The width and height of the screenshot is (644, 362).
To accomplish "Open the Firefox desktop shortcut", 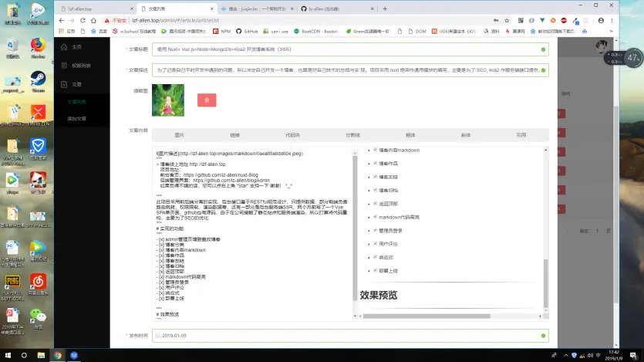I will click(38, 49).
